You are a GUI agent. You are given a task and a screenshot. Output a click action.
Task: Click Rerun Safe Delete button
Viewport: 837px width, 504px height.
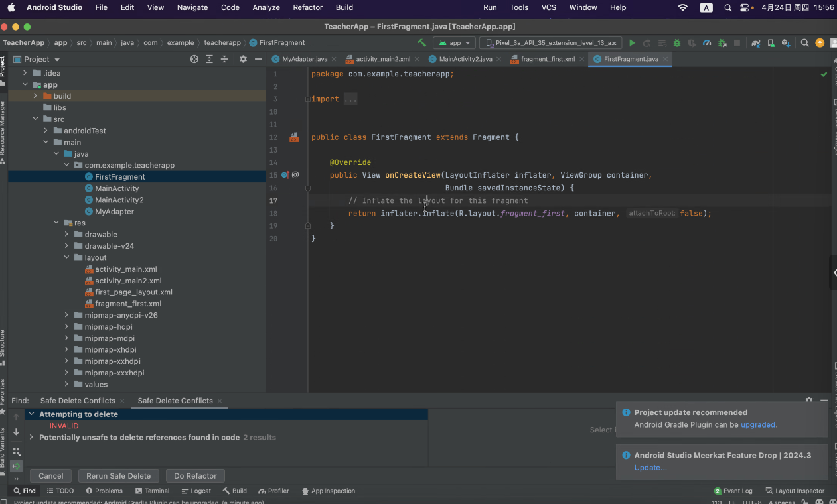[119, 476]
